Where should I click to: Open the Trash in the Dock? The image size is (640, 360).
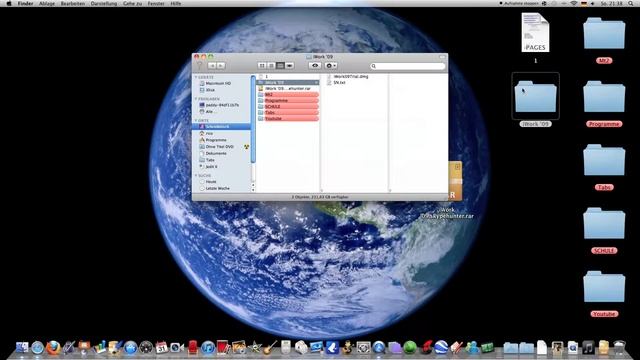coord(620,347)
